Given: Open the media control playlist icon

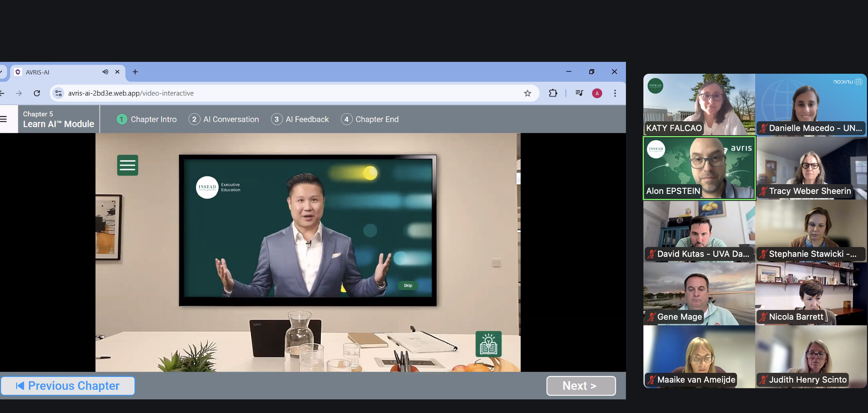Looking at the screenshot, I should 579,93.
